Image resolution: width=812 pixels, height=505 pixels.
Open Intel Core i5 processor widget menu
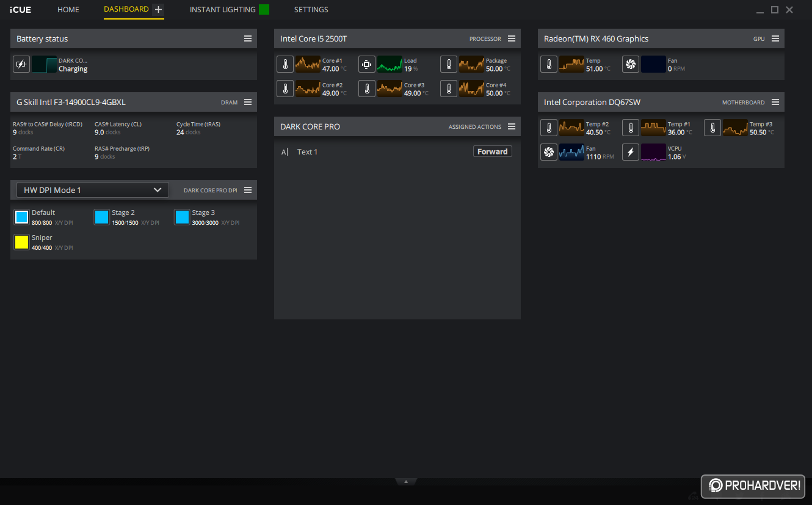(512, 38)
